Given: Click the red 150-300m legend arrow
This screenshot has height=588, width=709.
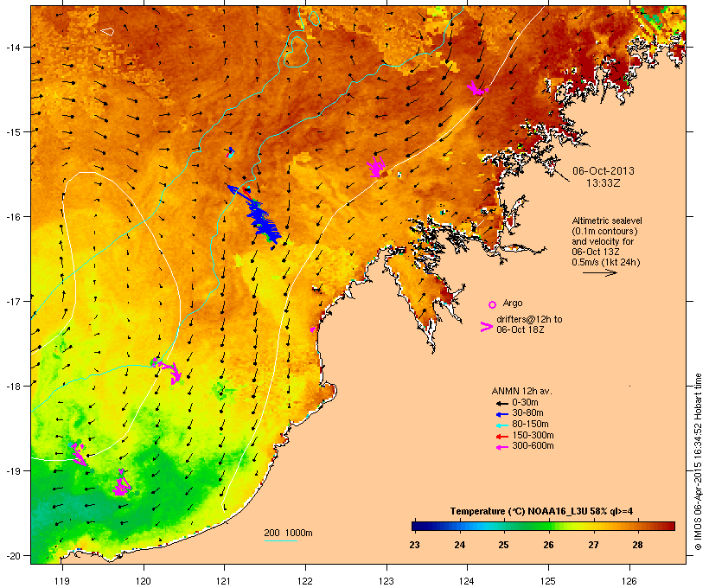Looking at the screenshot, I should tap(501, 437).
